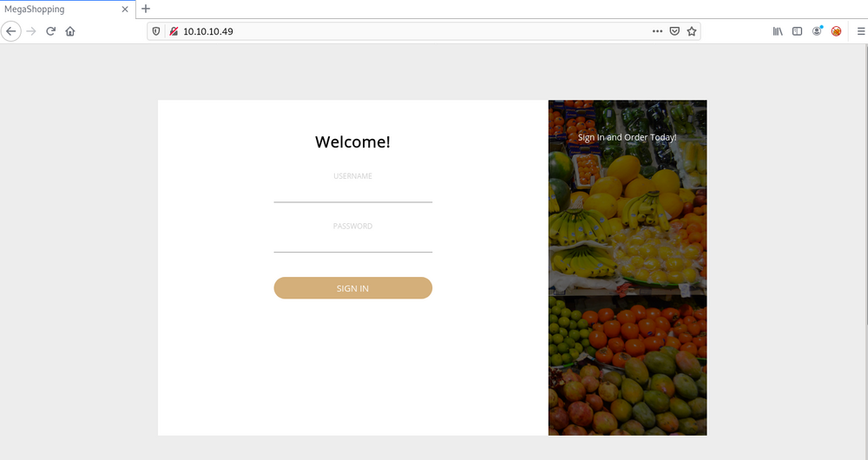
Task: Save the page to Pocket
Action: 674,31
